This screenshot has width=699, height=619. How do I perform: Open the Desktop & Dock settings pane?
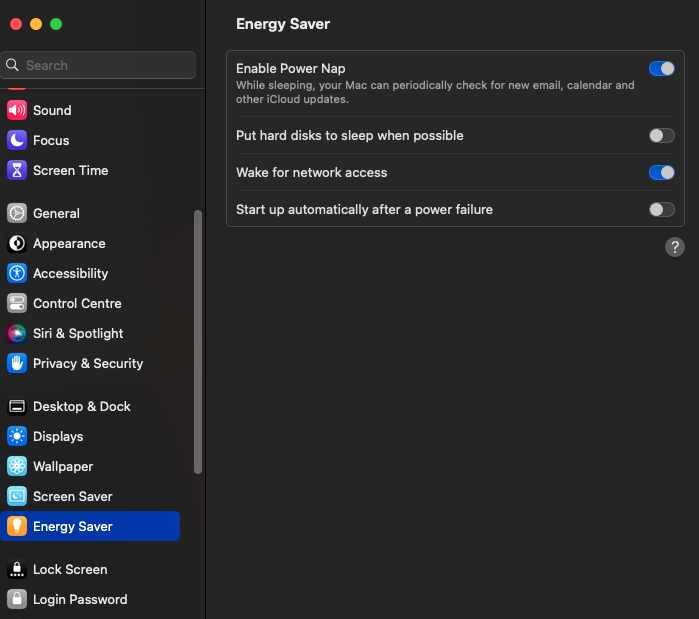(82, 407)
